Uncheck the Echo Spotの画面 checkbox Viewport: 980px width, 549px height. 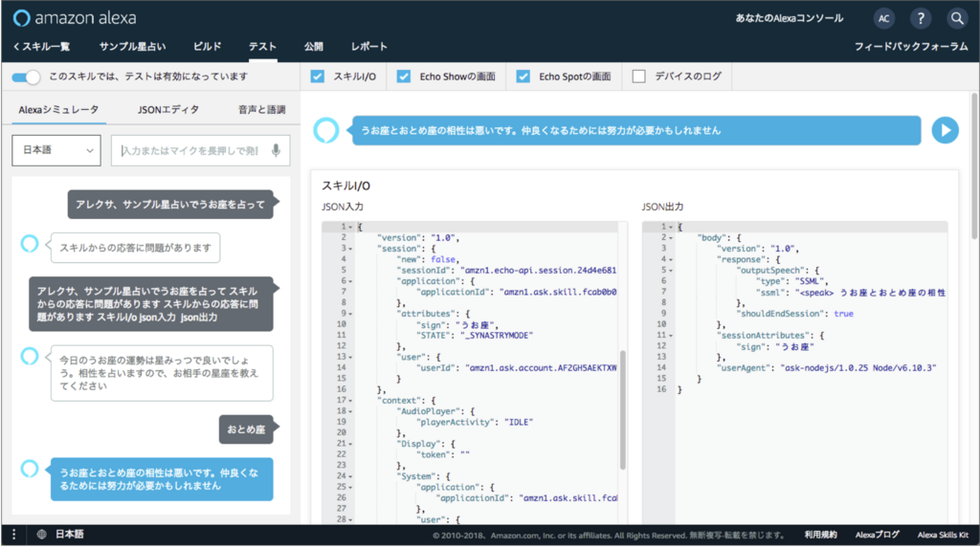click(523, 77)
